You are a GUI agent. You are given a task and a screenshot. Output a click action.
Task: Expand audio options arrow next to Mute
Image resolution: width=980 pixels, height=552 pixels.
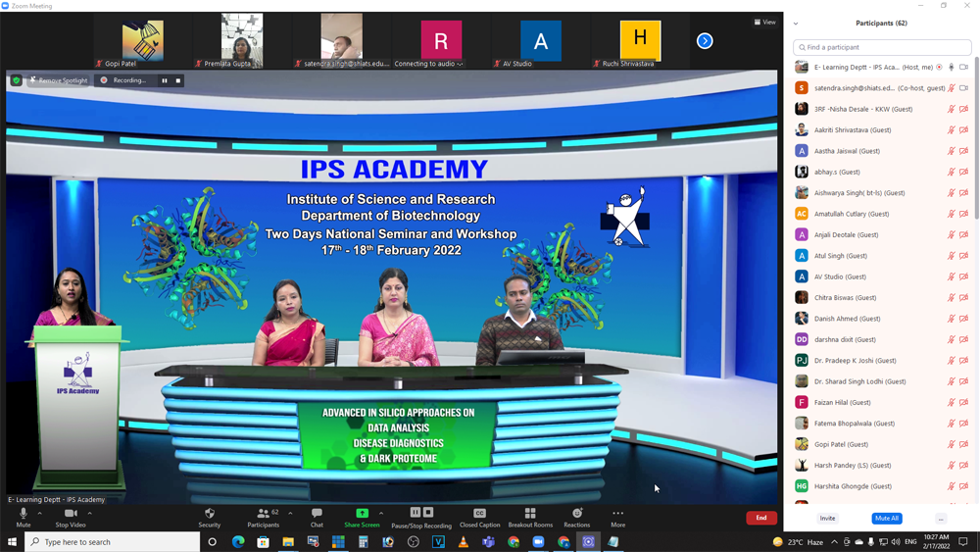39,513
